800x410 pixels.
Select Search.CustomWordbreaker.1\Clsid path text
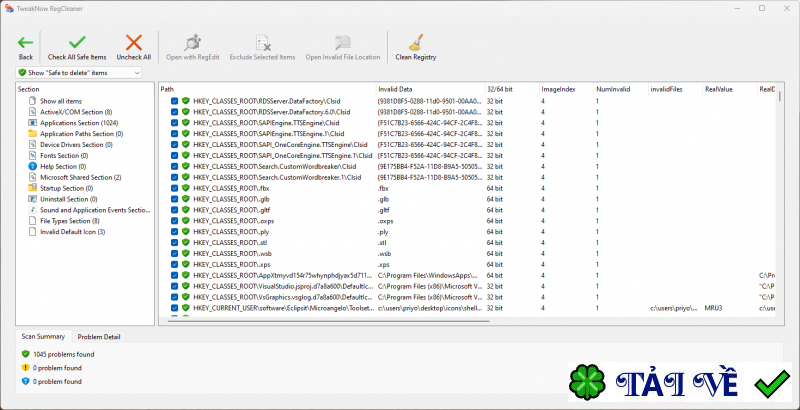pyautogui.click(x=278, y=177)
